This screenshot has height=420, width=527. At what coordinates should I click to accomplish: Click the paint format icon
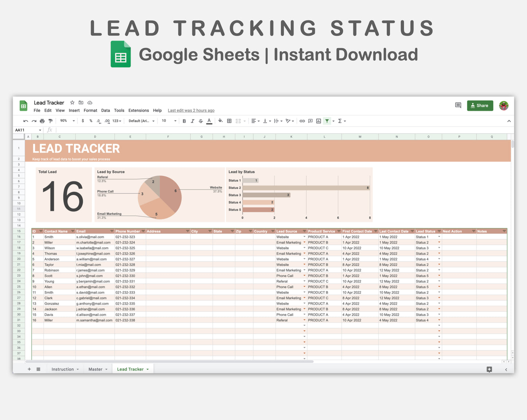[50, 121]
